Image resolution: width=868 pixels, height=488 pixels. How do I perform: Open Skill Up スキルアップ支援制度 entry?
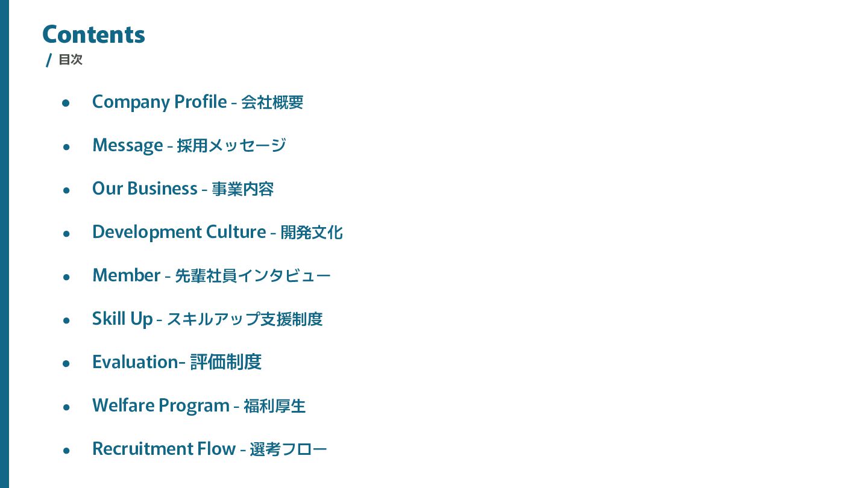pos(207,319)
